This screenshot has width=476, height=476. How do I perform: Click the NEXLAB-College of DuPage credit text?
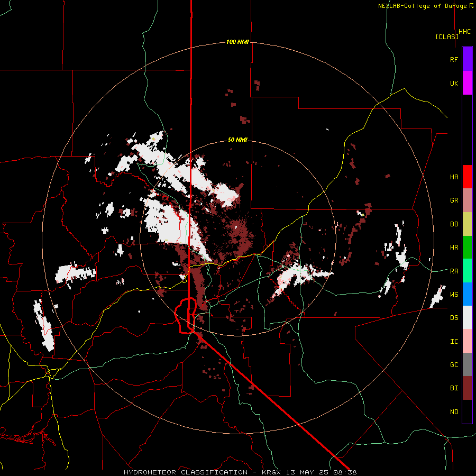coord(422,6)
